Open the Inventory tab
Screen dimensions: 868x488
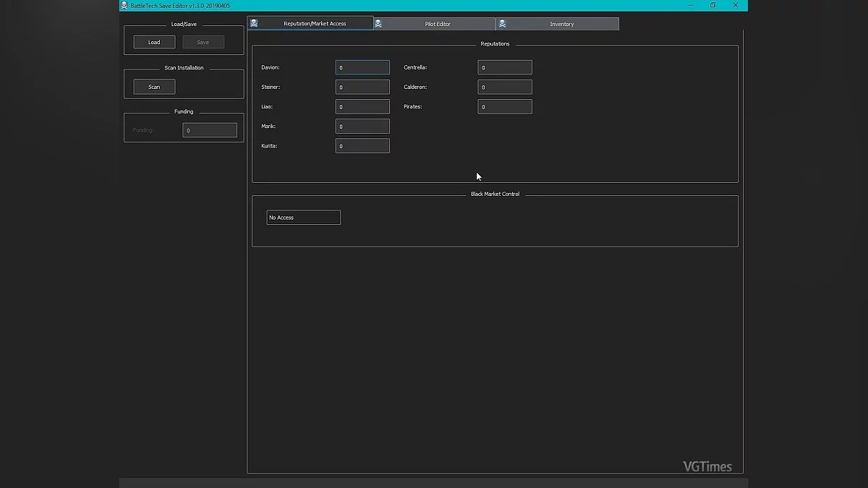tap(561, 24)
